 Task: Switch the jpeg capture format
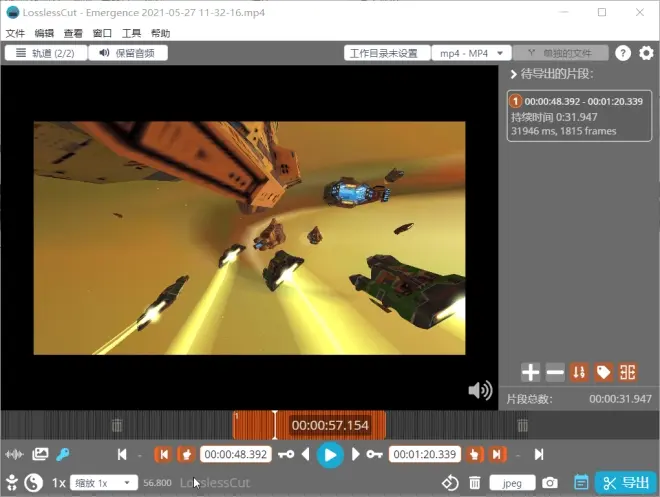[512, 483]
